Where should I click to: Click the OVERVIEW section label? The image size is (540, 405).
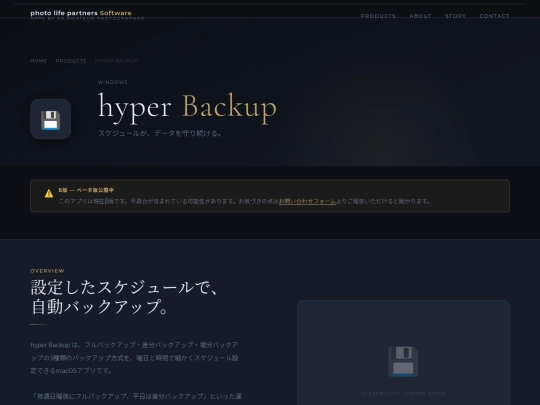click(47, 271)
